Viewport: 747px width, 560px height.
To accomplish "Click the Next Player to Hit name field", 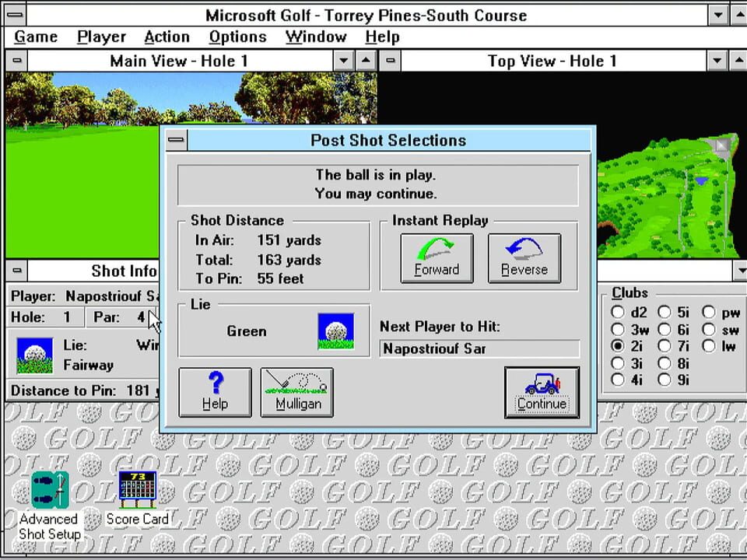I will [479, 348].
